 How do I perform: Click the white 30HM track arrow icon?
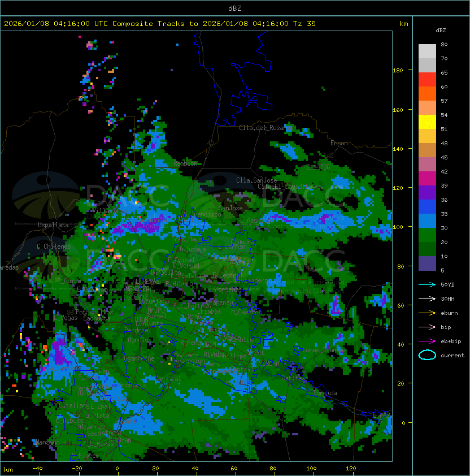coord(427,299)
